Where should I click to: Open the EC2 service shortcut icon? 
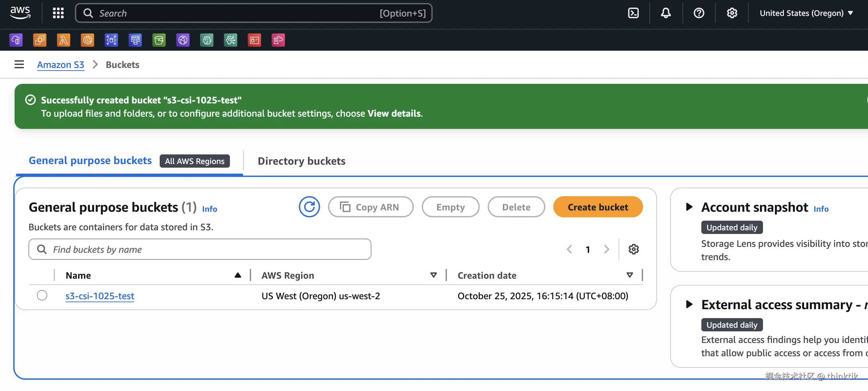point(39,40)
